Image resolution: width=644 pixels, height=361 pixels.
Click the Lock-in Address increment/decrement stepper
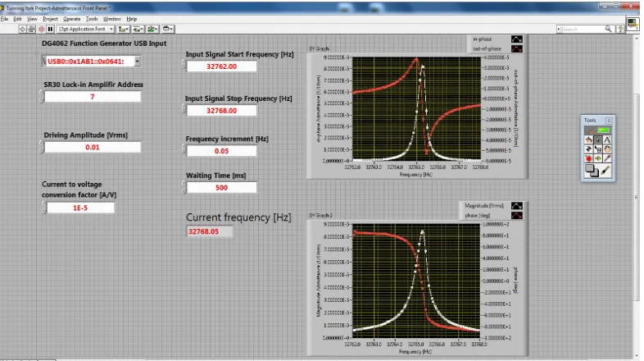click(42, 97)
